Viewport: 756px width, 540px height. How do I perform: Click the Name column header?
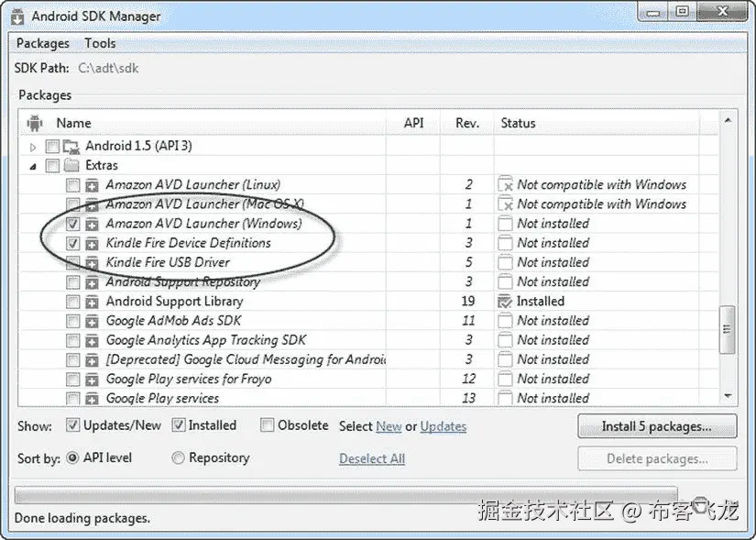[74, 124]
